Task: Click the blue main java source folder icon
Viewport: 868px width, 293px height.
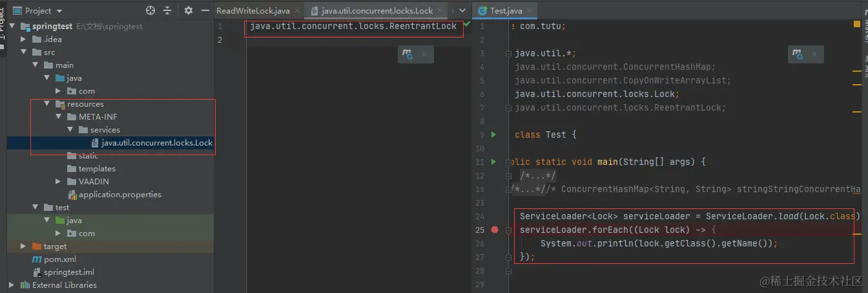Action: 60,78
